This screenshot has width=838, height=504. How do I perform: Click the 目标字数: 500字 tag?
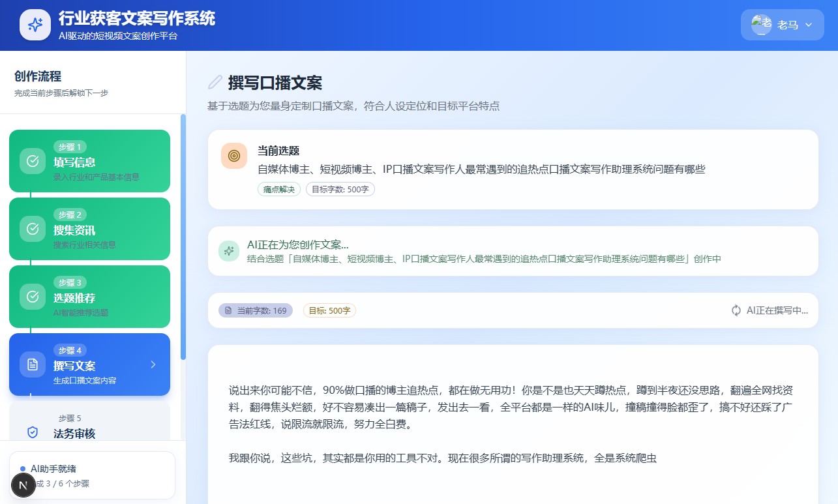pyautogui.click(x=340, y=190)
